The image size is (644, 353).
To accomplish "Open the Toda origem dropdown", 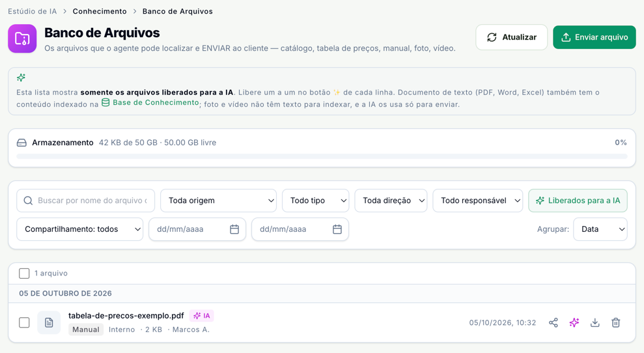I will pyautogui.click(x=219, y=201).
